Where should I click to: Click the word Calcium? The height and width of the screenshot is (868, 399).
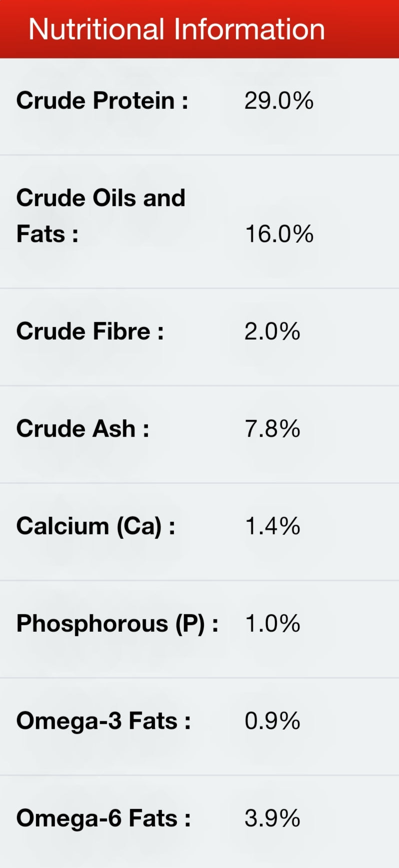(62, 526)
